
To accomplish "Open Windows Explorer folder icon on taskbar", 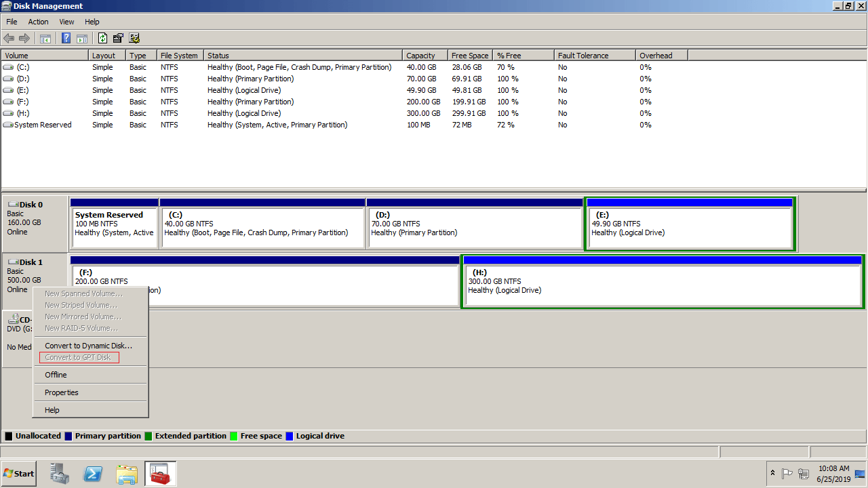I will [127, 474].
